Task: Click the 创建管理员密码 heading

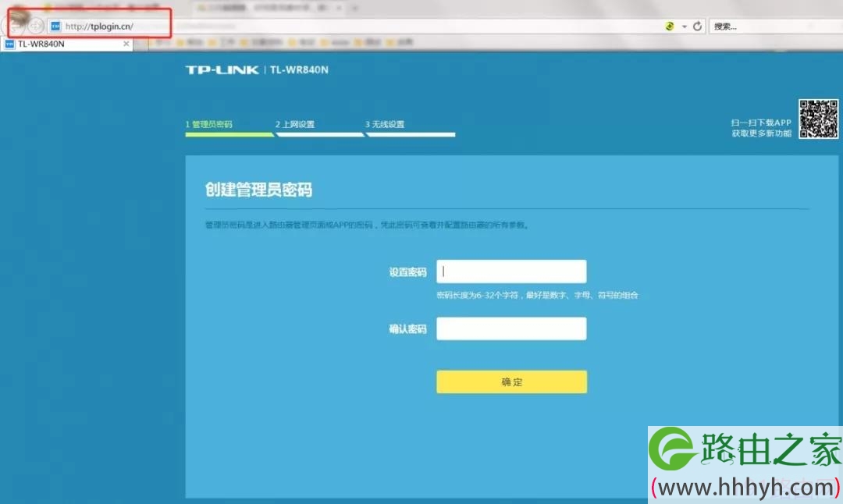Action: [x=258, y=190]
